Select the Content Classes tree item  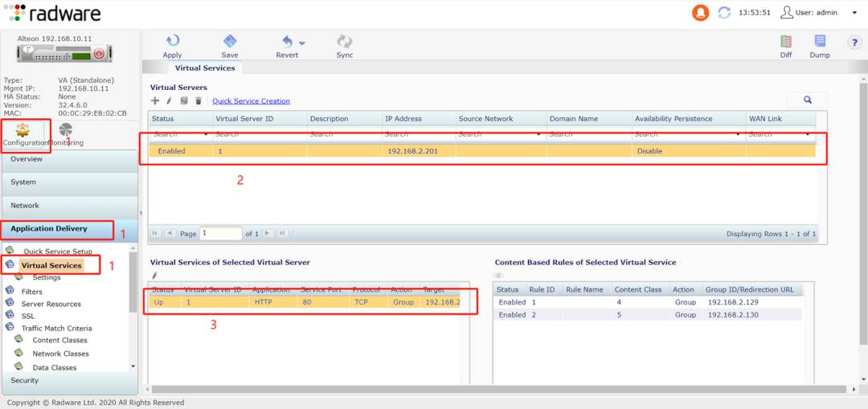pyautogui.click(x=59, y=341)
